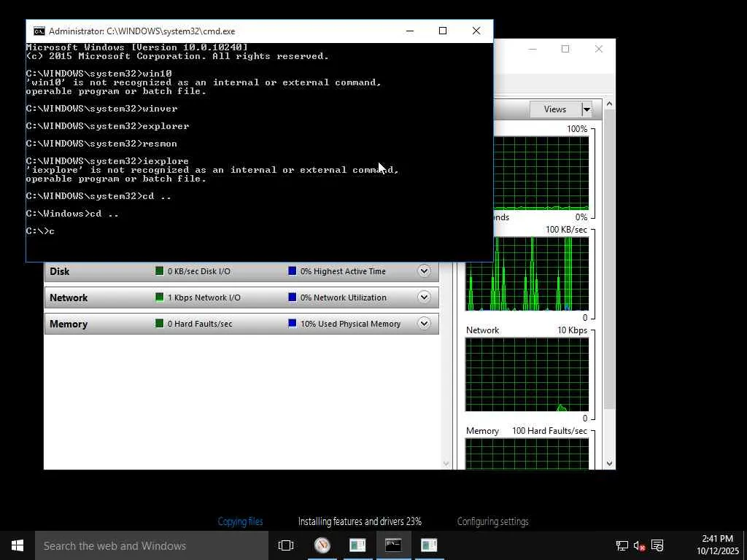Select the Disk section header label
This screenshot has width=747, height=560.
pyautogui.click(x=60, y=271)
